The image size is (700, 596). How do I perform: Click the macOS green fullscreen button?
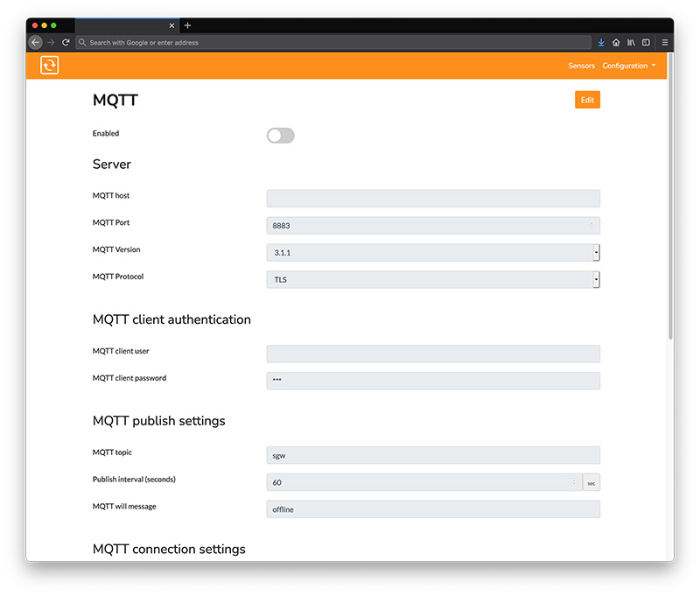53,25
